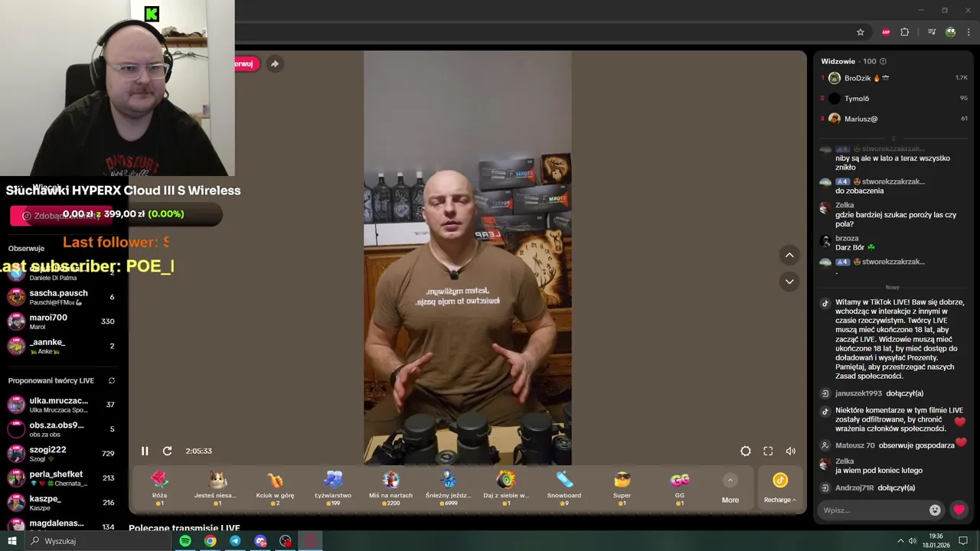Image resolution: width=980 pixels, height=551 pixels.
Task: Share the live stream arrow icon
Action: (x=275, y=64)
